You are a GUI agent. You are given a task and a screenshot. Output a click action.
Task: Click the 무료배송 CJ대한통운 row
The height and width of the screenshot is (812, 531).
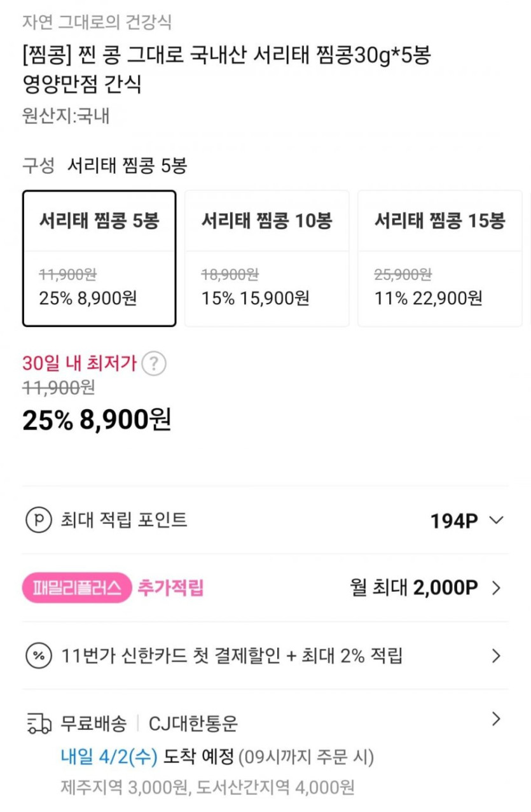pyautogui.click(x=149, y=724)
